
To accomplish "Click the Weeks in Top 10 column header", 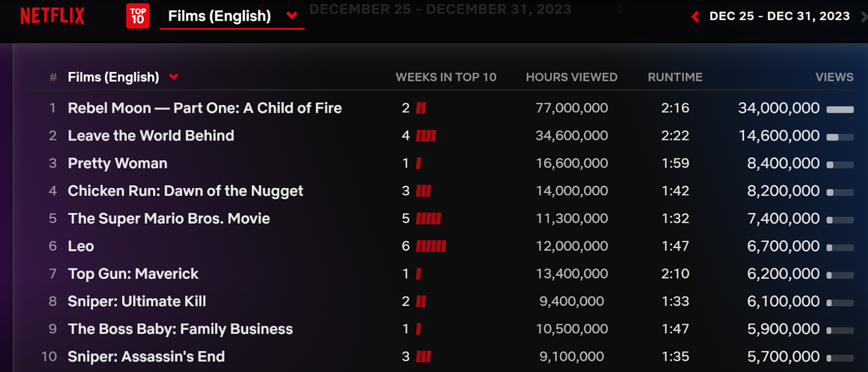I will coord(445,77).
